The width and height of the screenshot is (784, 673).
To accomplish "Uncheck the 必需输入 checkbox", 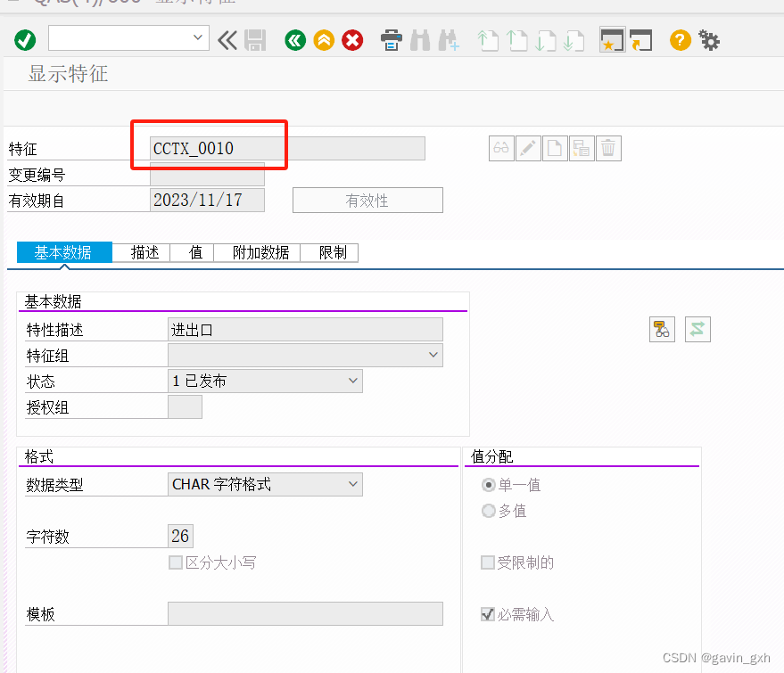I will tap(488, 613).
